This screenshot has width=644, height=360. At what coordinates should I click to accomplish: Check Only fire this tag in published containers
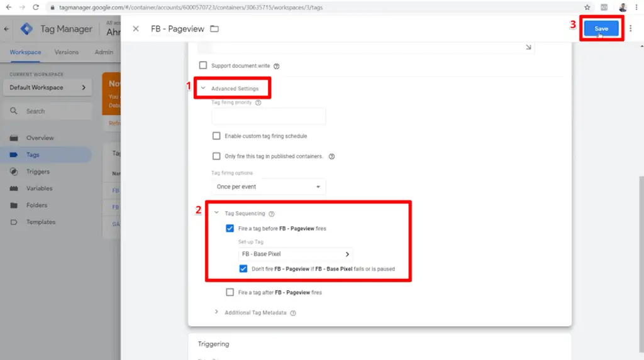tap(216, 156)
